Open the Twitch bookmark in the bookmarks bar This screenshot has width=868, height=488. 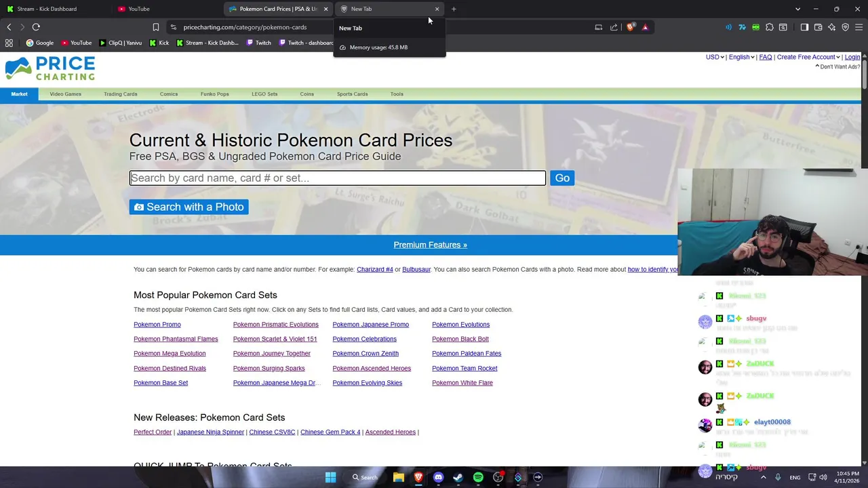(x=259, y=43)
